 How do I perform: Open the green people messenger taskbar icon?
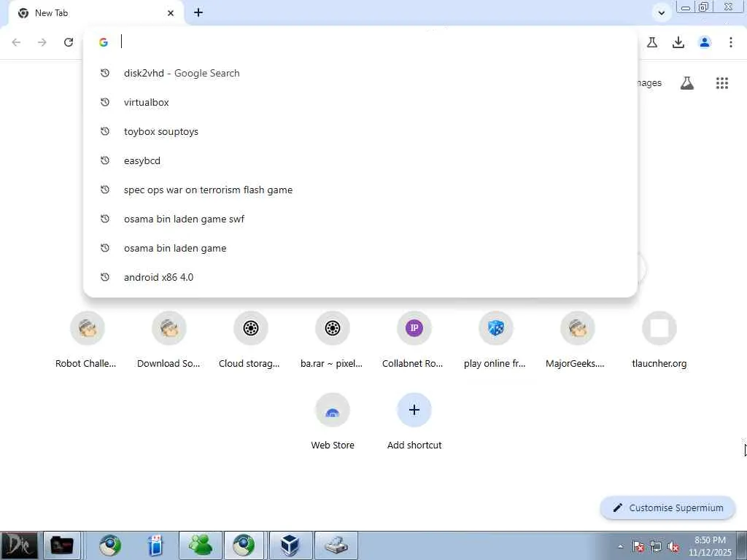click(201, 545)
